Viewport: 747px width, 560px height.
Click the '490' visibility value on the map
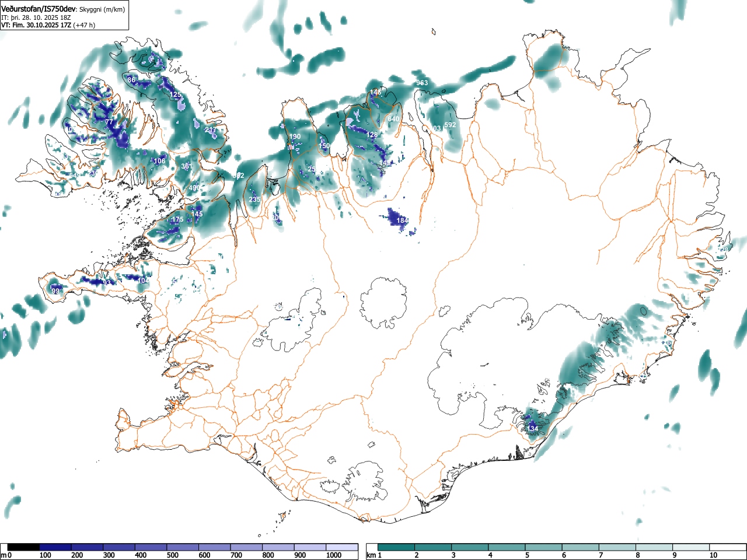(x=195, y=188)
